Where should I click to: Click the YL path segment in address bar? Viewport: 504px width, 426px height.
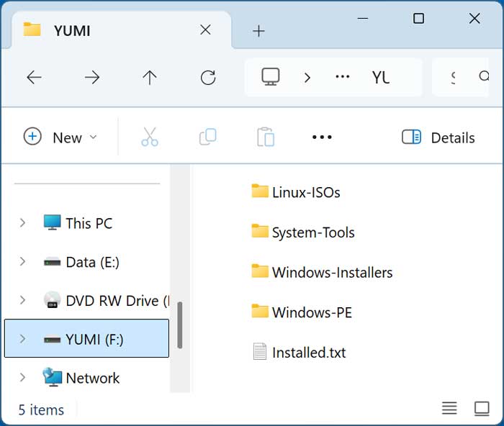381,78
